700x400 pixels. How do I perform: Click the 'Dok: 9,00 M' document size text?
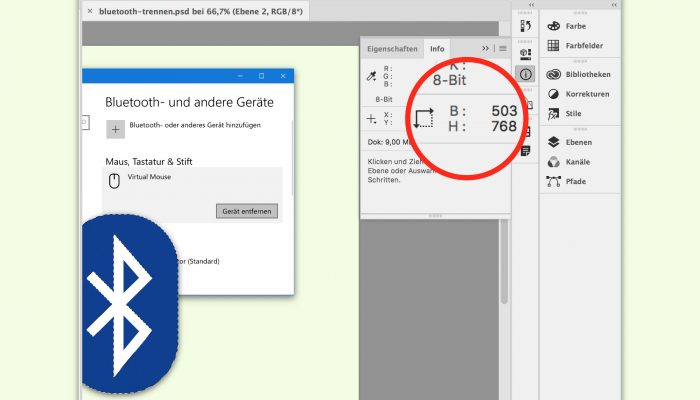pos(389,142)
